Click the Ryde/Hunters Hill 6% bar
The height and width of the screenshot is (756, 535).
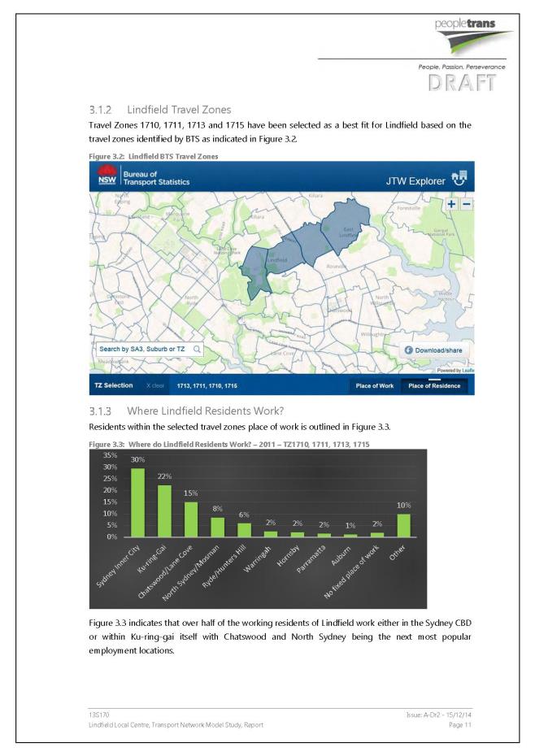[244, 530]
